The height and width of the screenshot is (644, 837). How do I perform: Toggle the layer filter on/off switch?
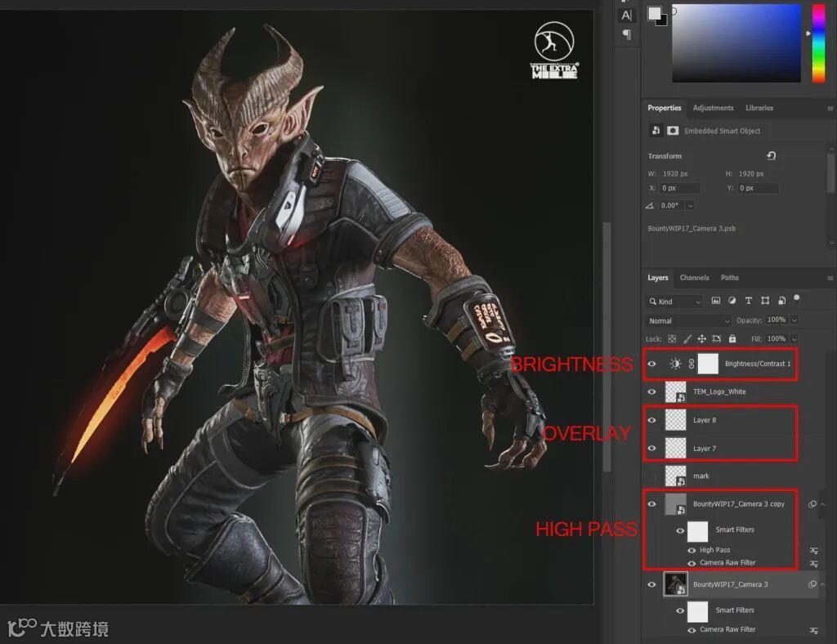[x=797, y=298]
